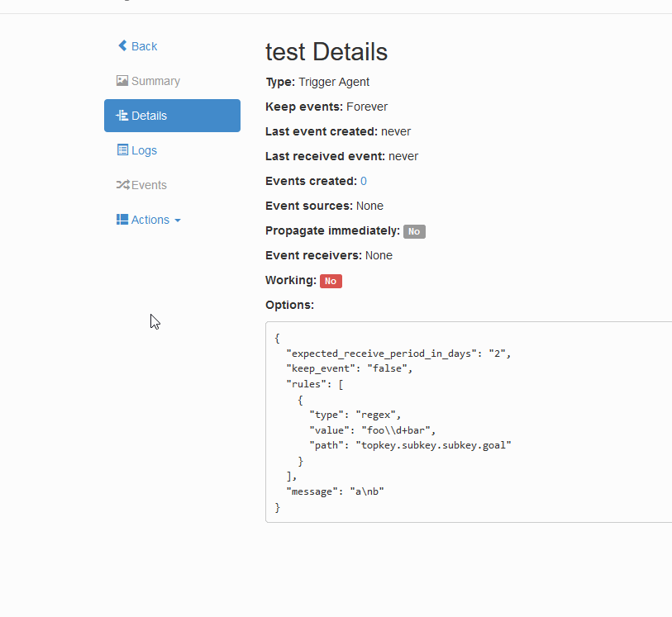Click the "message": "a\nb" line
The width and height of the screenshot is (672, 617).
[335, 491]
